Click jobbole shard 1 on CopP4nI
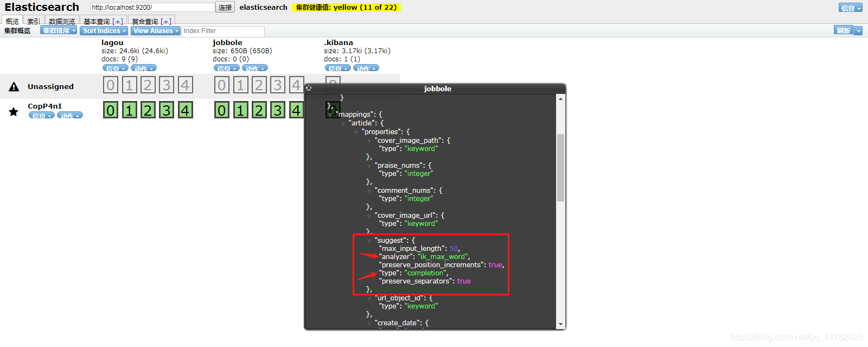The width and height of the screenshot is (868, 347). 240,110
